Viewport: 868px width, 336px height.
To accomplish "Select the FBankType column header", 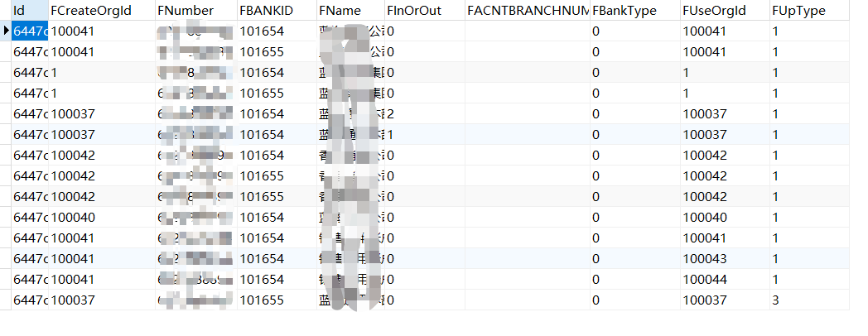I will click(x=634, y=11).
